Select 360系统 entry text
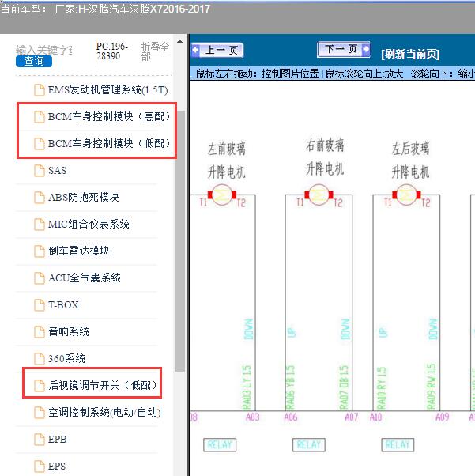The image size is (475, 476). [66, 358]
